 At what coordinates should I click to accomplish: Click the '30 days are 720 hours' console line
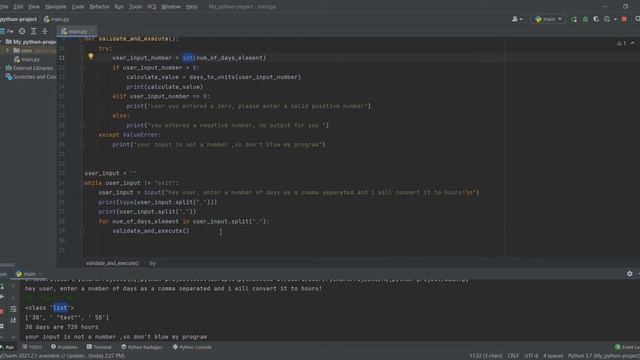click(x=62, y=327)
